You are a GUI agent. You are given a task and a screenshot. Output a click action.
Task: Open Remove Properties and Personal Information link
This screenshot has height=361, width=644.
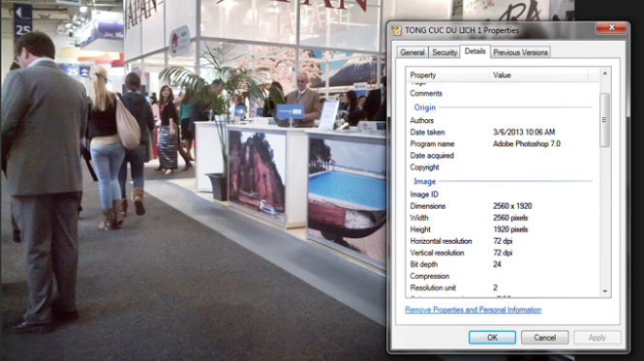(x=474, y=310)
